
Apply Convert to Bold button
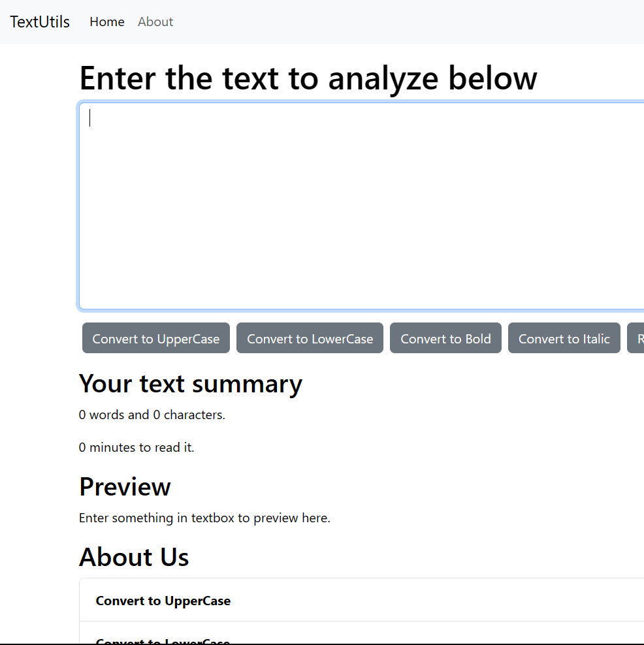445,338
